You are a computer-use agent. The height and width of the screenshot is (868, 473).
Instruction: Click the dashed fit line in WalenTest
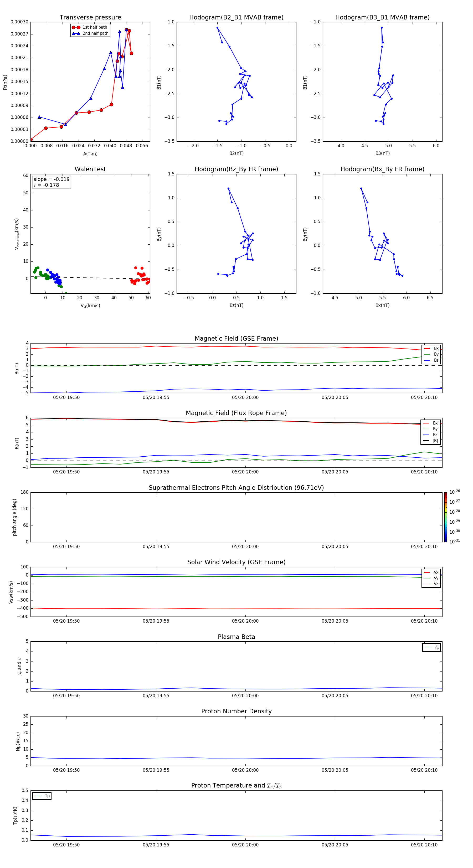coord(90,278)
